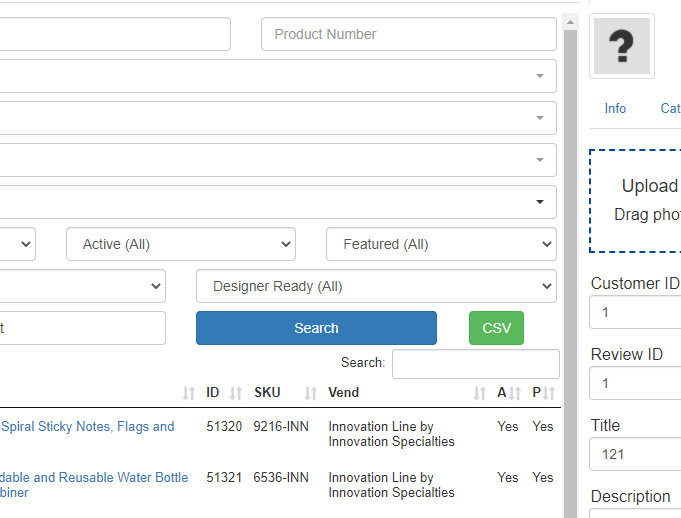This screenshot has height=518, width=681.
Task: Switch to the Info tab
Action: (x=615, y=108)
